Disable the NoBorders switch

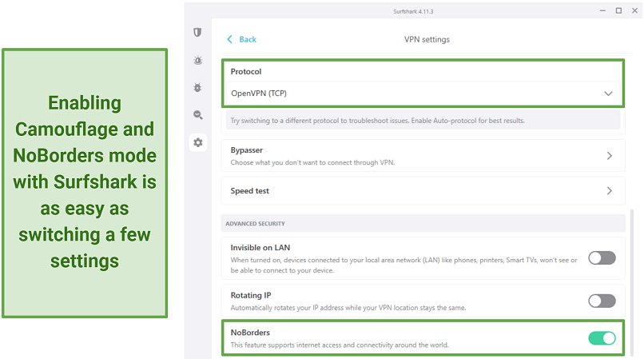[x=602, y=338]
